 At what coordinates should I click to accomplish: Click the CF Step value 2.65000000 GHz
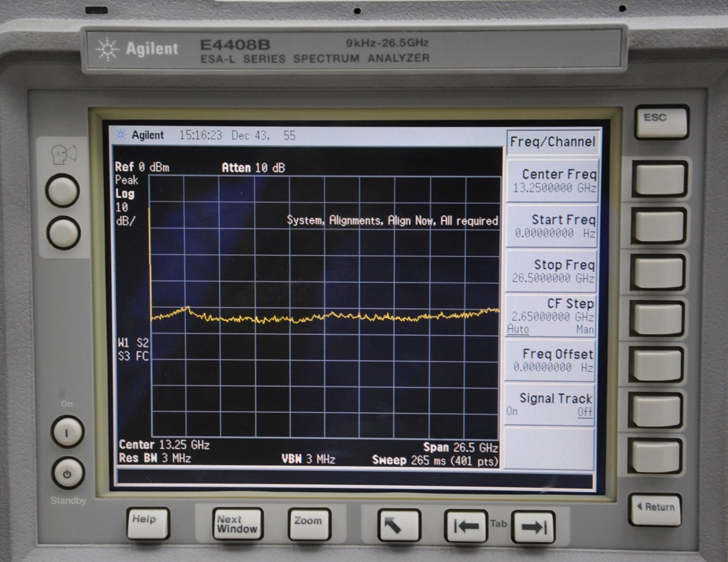[x=553, y=317]
